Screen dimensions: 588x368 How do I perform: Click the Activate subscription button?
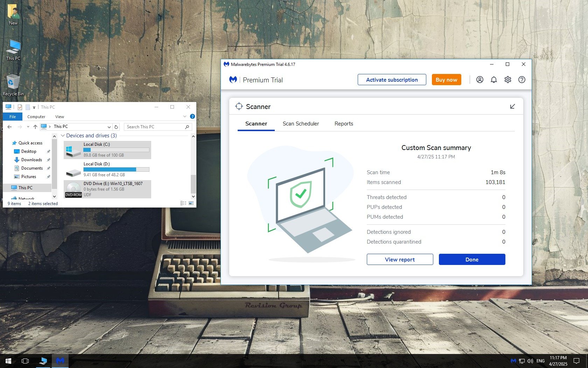click(392, 80)
